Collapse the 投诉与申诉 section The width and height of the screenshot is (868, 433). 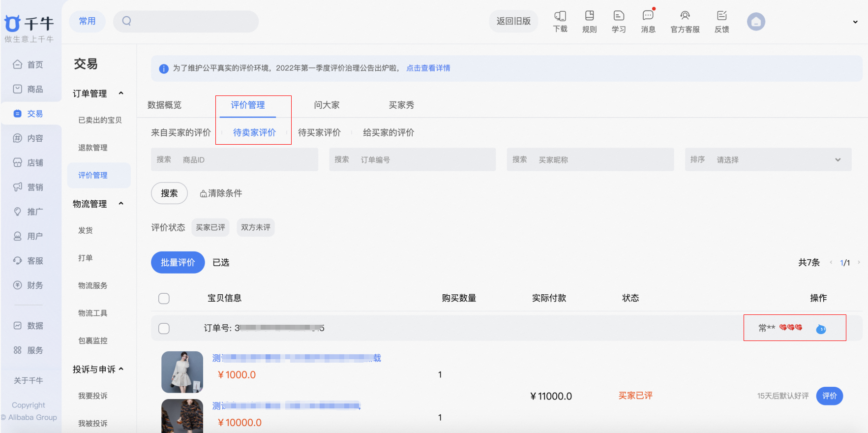point(121,369)
